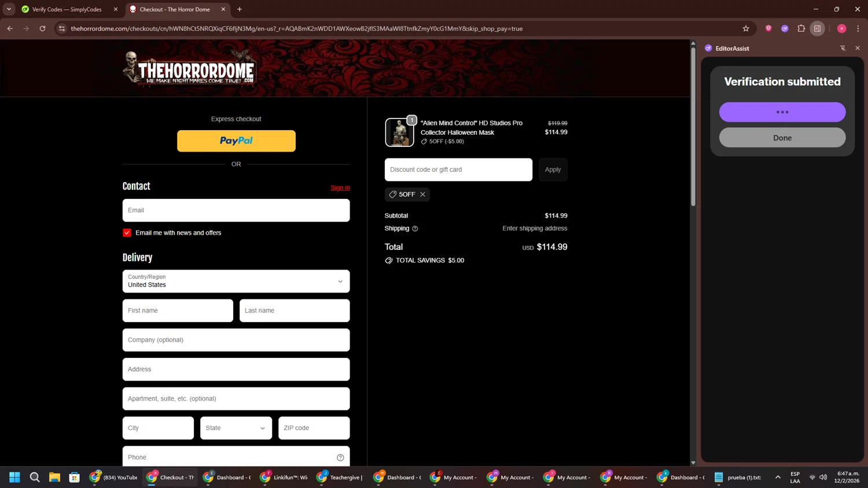Screen dimensions: 868x488
Task: Click the purple loading button in EditorAssist
Action: pos(782,112)
